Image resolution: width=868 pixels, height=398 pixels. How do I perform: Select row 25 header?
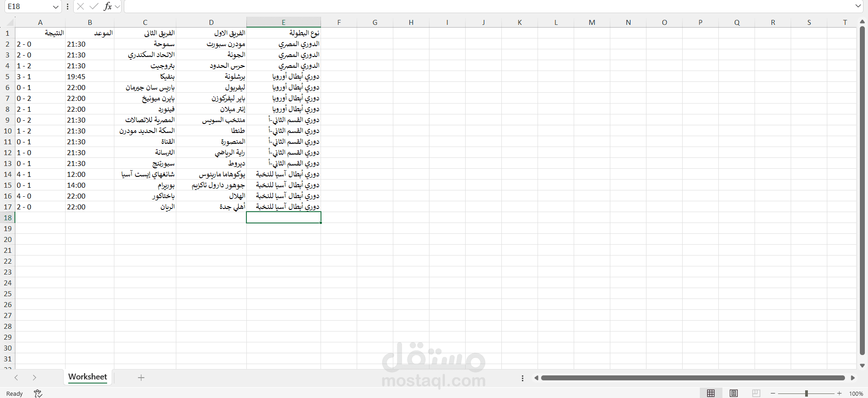[7, 294]
